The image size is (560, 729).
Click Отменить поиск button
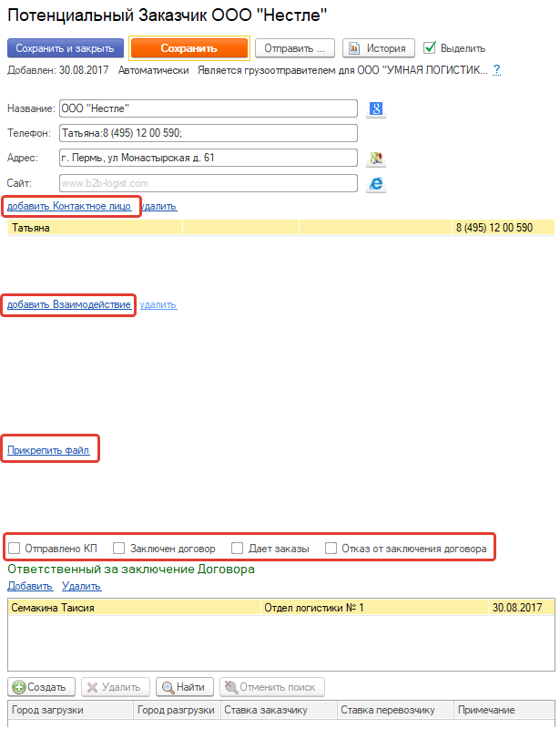(272, 687)
